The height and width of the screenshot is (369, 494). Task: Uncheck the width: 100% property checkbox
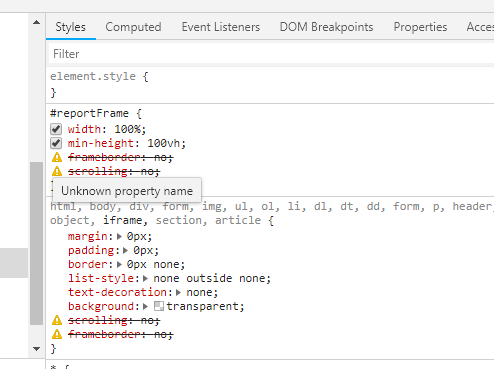(x=56, y=129)
